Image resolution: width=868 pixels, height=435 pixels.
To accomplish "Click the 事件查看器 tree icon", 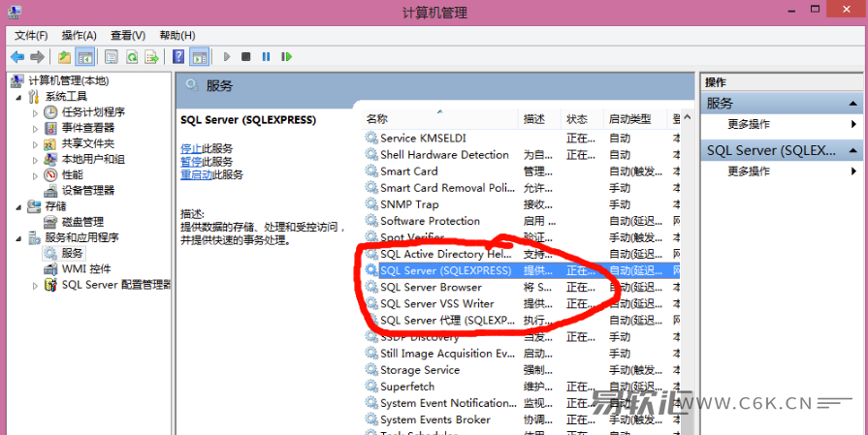I will pos(50,128).
